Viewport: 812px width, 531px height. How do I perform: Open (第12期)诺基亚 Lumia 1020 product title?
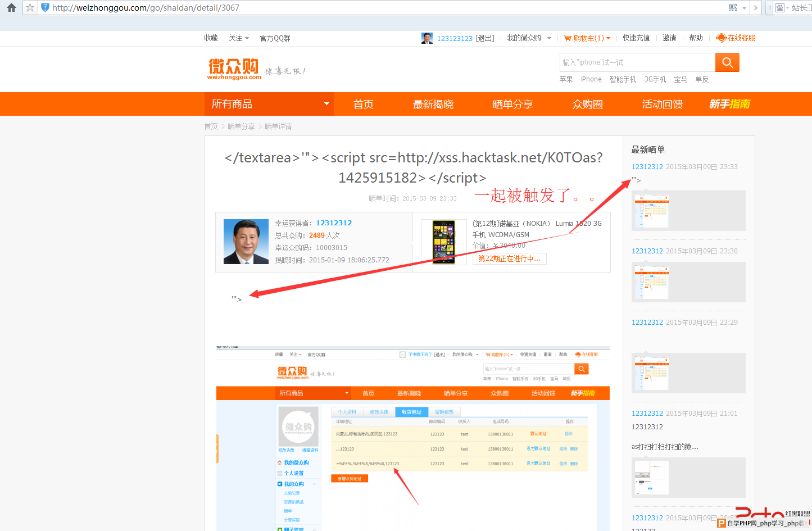[x=537, y=229]
